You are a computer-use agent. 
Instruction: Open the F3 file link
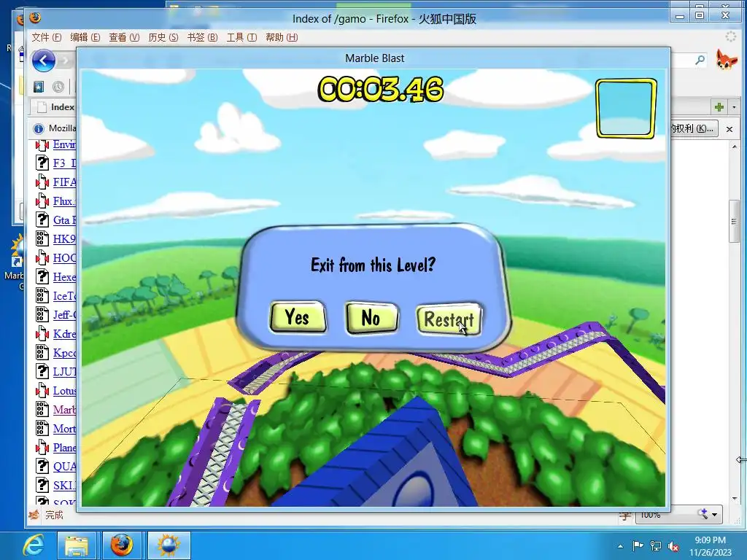pyautogui.click(x=64, y=163)
